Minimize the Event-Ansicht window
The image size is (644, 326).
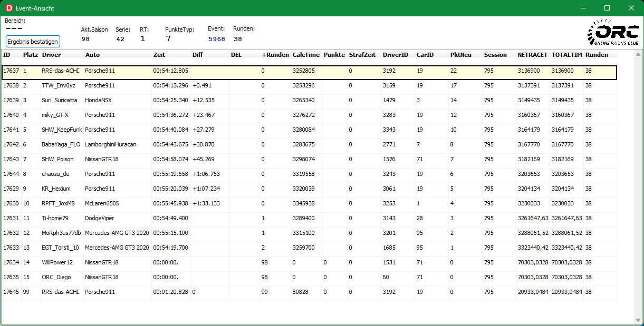583,8
